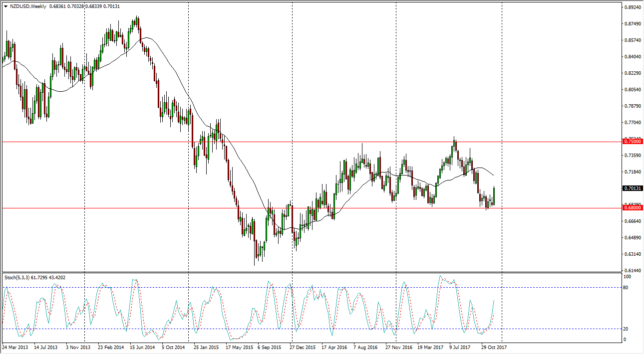Click the 0.84040 price on the axis
The image size is (644, 354).
click(633, 57)
